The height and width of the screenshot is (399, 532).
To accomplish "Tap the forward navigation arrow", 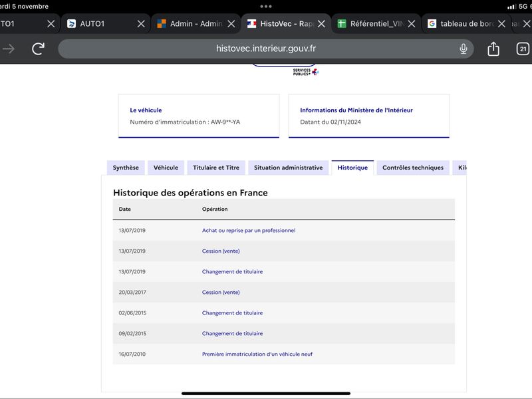I will click(x=9, y=49).
